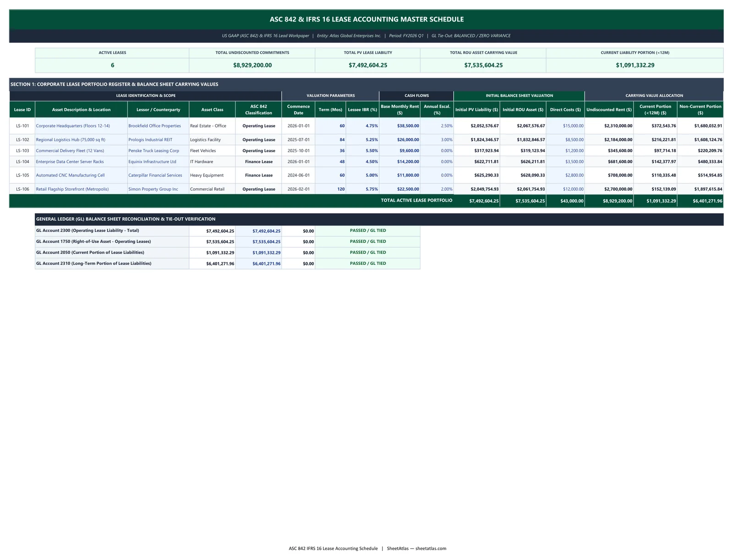The width and height of the screenshot is (733, 560).
Task: Click the "Base Monthly Rent ($)" column header
Action: (399, 110)
